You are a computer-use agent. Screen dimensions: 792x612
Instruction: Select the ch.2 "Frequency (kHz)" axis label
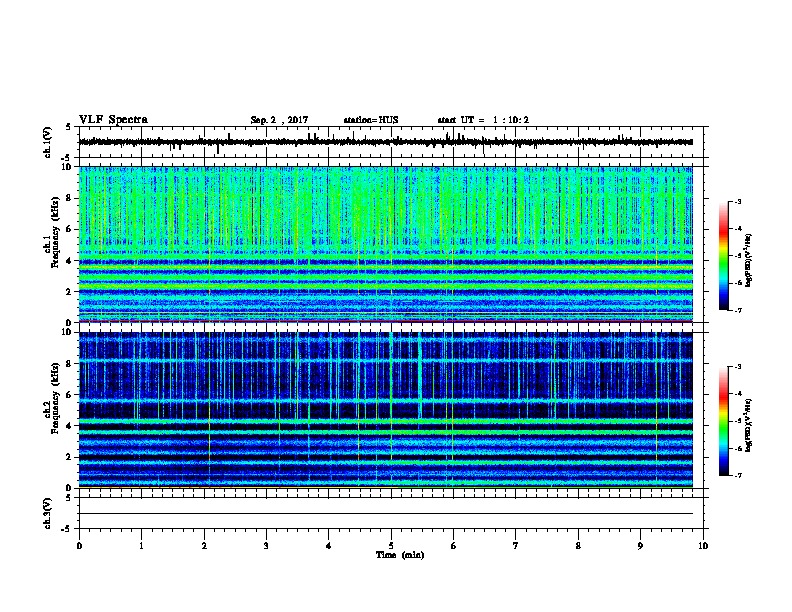pyautogui.click(x=55, y=398)
